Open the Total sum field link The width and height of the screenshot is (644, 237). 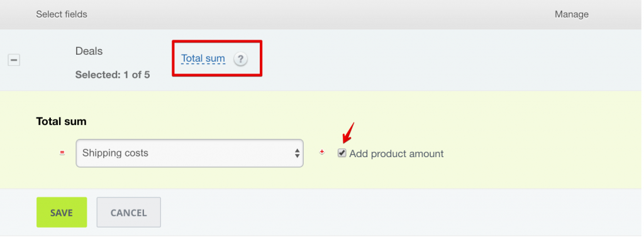(x=203, y=58)
